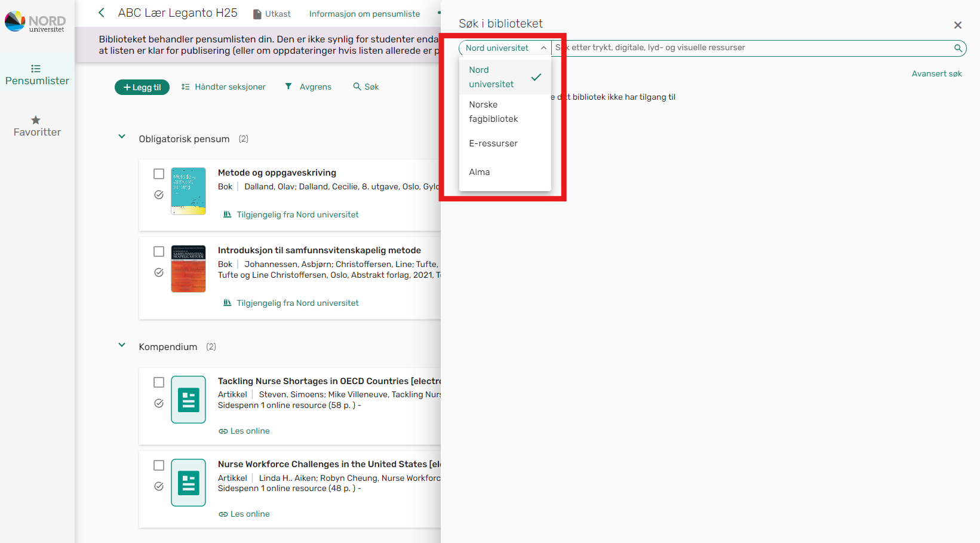Select Nord universitet option in dropdown
This screenshot has width=980, height=543.
(505, 77)
